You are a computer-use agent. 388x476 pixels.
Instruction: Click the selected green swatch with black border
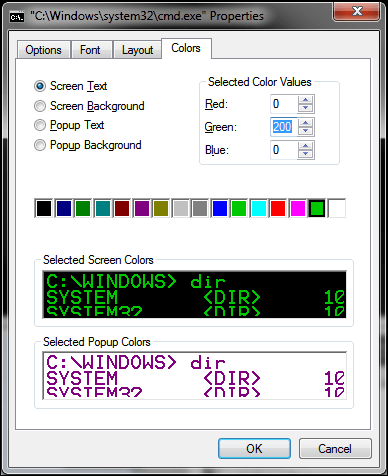click(317, 208)
